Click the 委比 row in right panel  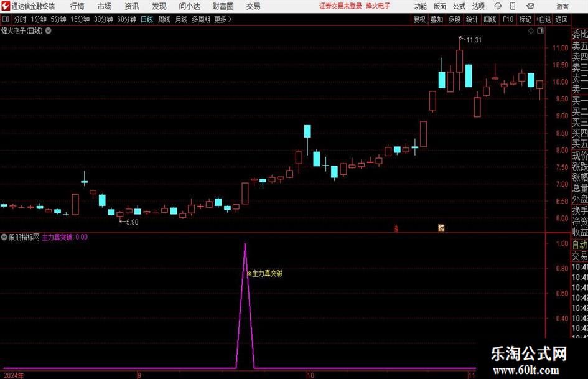(x=580, y=34)
